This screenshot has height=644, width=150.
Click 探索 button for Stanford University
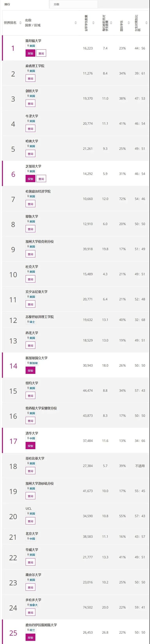pyautogui.click(x=30, y=53)
